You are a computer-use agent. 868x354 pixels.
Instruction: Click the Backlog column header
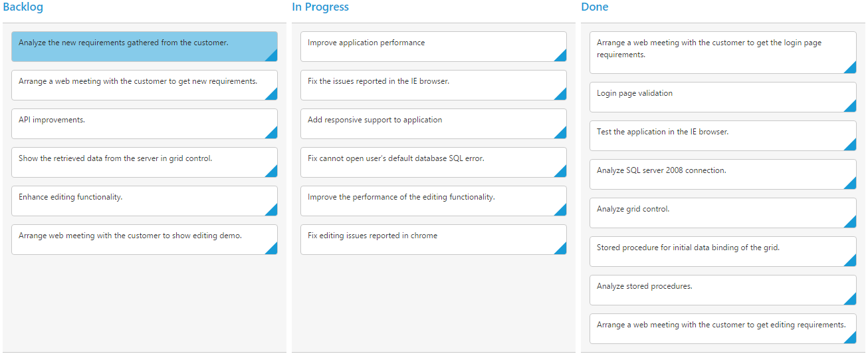[x=23, y=7]
